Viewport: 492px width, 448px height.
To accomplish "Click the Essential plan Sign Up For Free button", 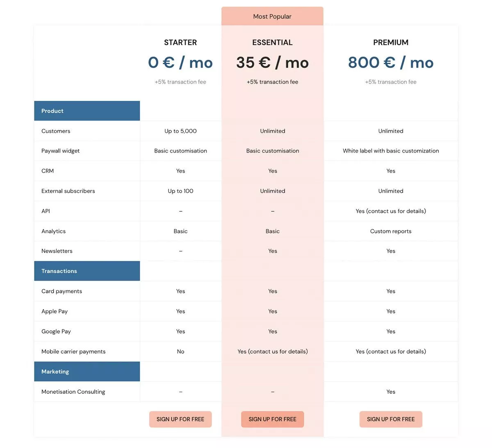I will 273,419.
